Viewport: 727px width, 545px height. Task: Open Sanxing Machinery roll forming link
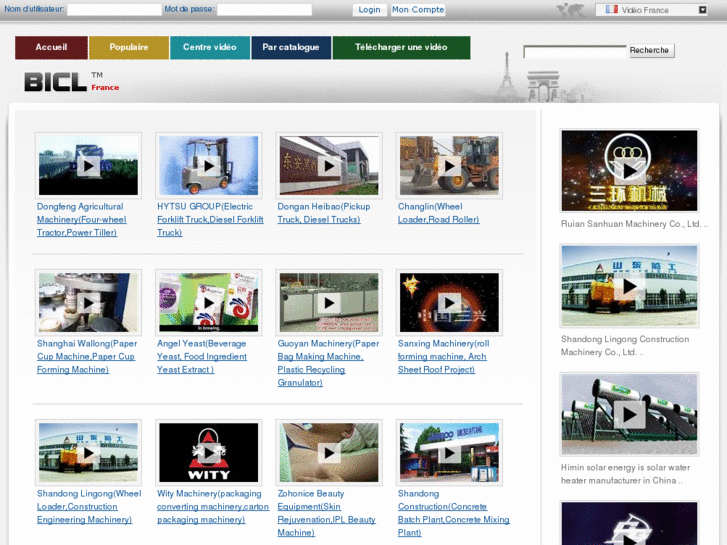[443, 356]
